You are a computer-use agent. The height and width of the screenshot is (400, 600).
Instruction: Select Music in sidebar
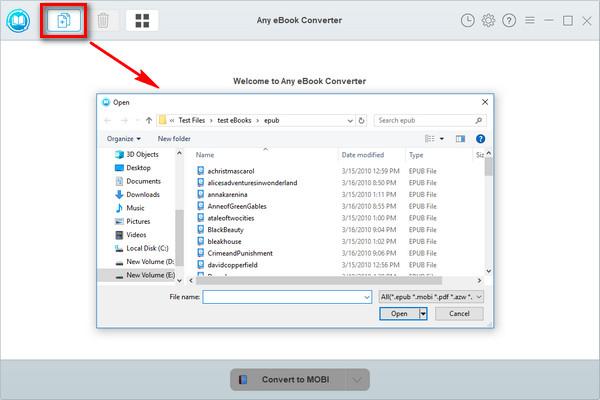click(130, 208)
